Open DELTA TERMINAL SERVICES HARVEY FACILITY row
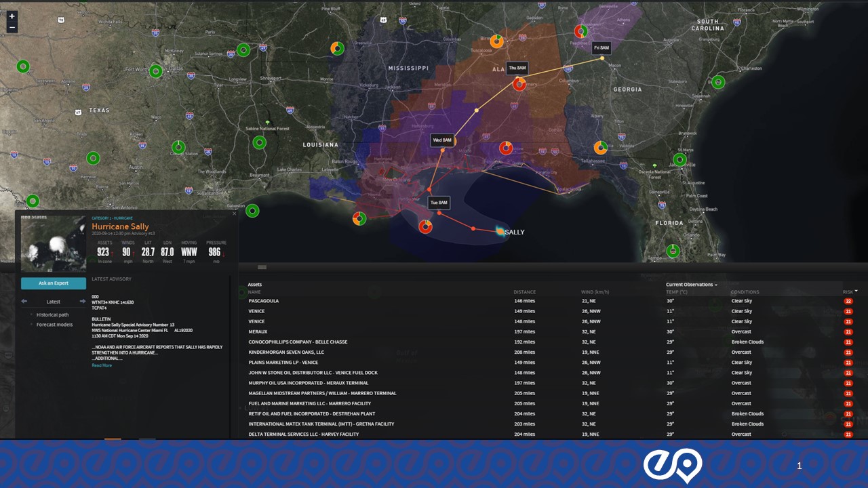This screenshot has width=868, height=488. (x=550, y=434)
